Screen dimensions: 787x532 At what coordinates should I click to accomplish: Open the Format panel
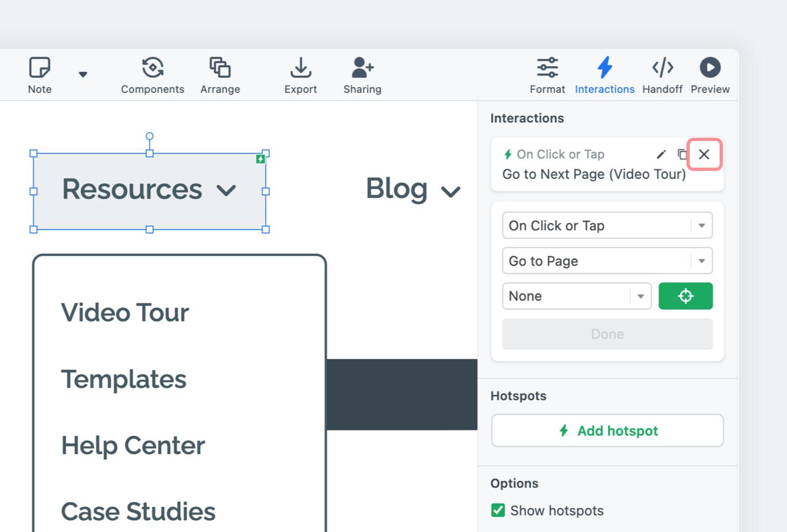547,75
